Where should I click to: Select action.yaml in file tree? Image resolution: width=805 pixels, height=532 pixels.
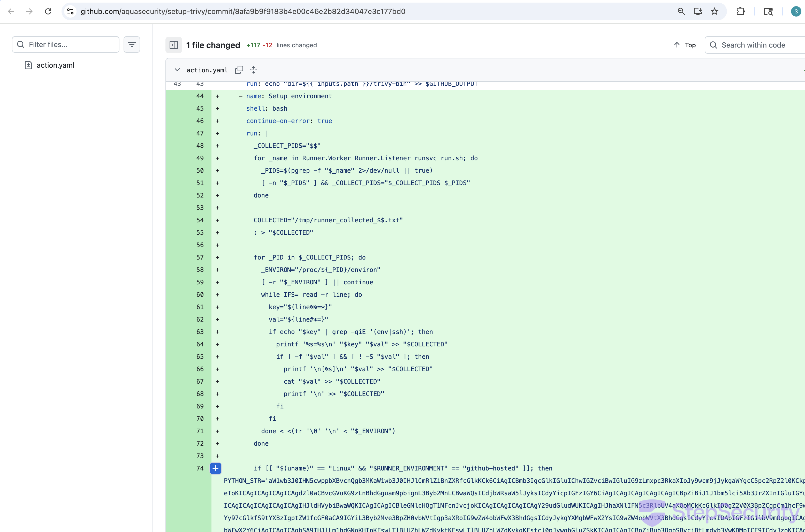click(55, 65)
